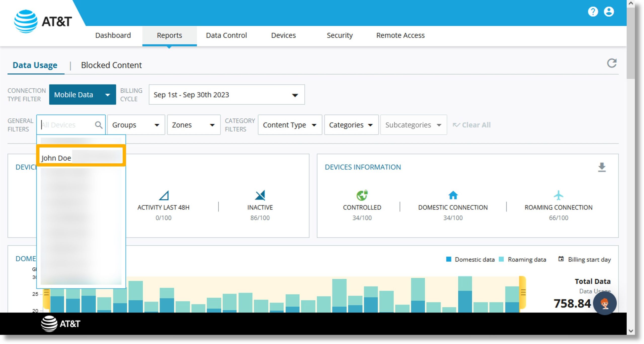The image size is (644, 344).
Task: Open the user account profile icon
Action: [609, 12]
